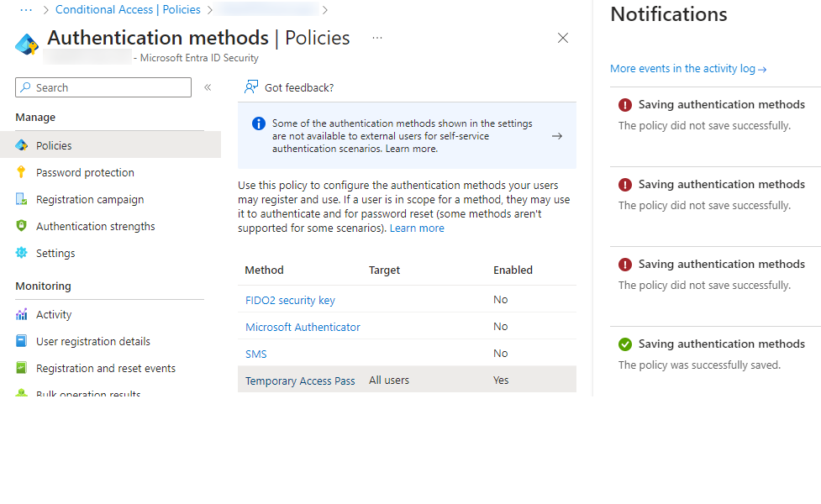
Task: Open the ellipsis menu beside Policies title
Action: [377, 38]
